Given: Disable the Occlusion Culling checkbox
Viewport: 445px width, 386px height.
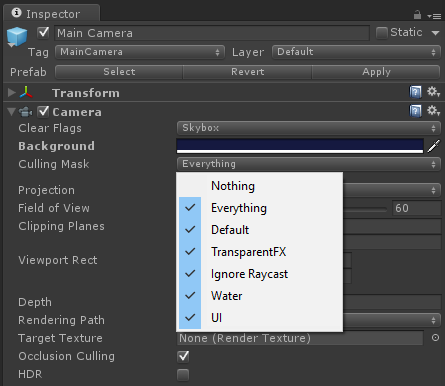Looking at the screenshot, I should (183, 356).
